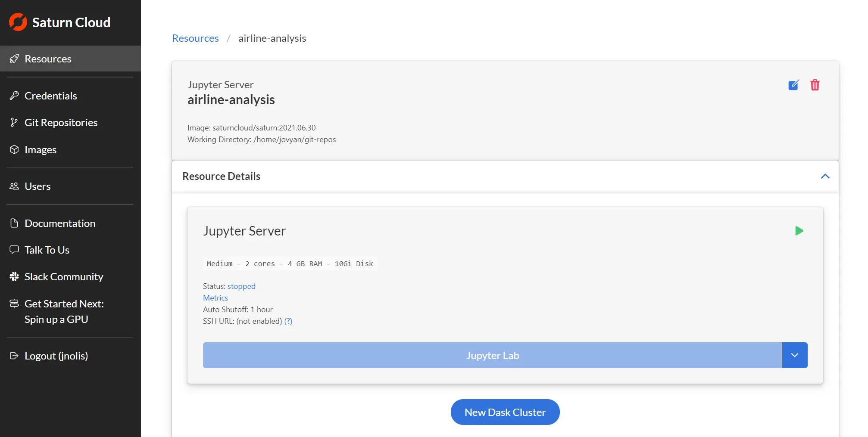Click the stopped status link

(x=241, y=286)
